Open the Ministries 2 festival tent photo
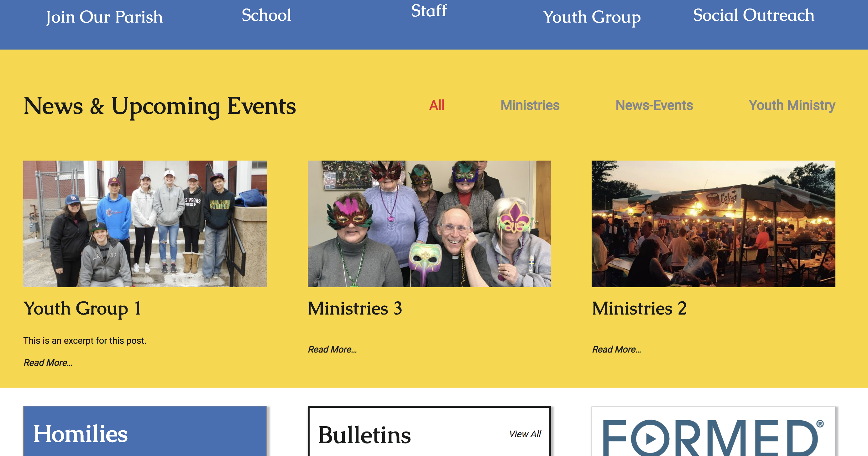The height and width of the screenshot is (456, 868). [713, 224]
